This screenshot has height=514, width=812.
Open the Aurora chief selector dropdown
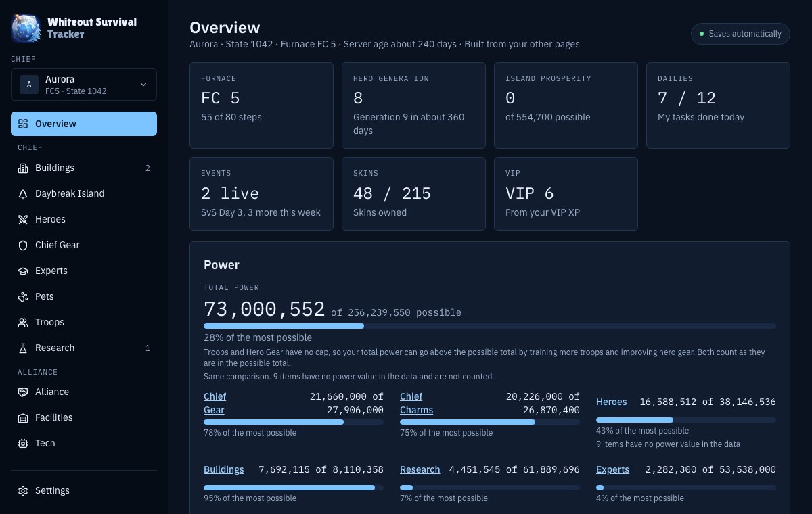click(84, 85)
